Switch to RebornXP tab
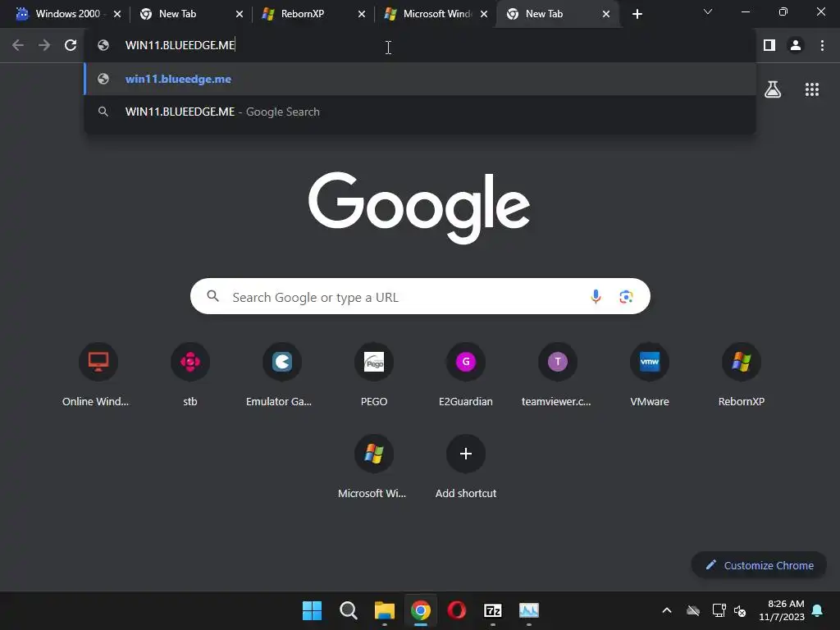The width and height of the screenshot is (840, 630). (x=313, y=14)
